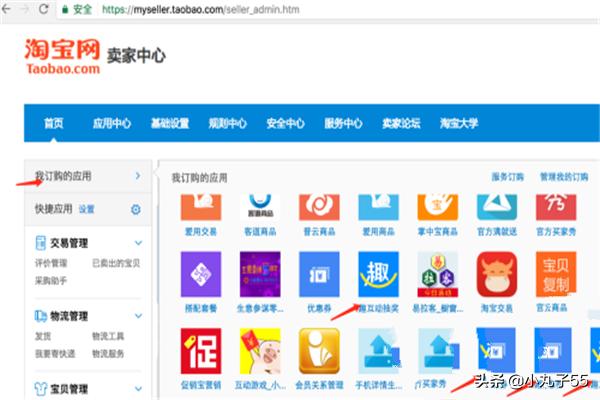The image size is (600, 400).
Task: Click the 优惠券 label text link
Action: (x=319, y=308)
